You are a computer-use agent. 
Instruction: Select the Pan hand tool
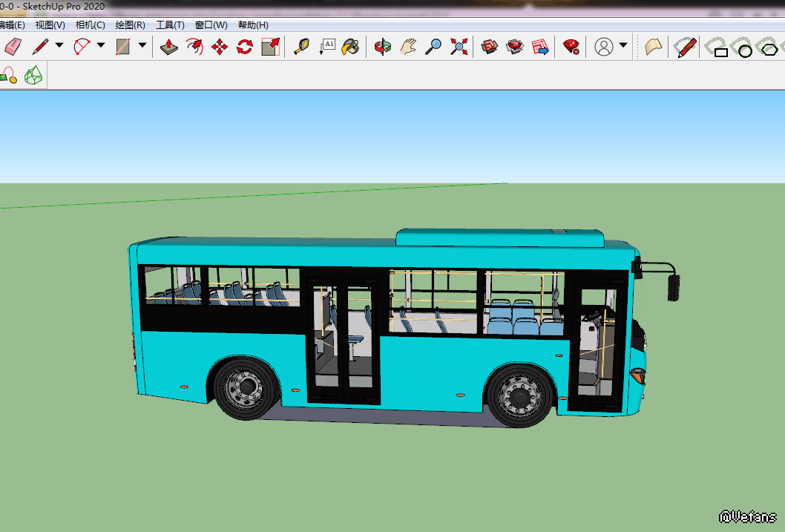[x=408, y=47]
